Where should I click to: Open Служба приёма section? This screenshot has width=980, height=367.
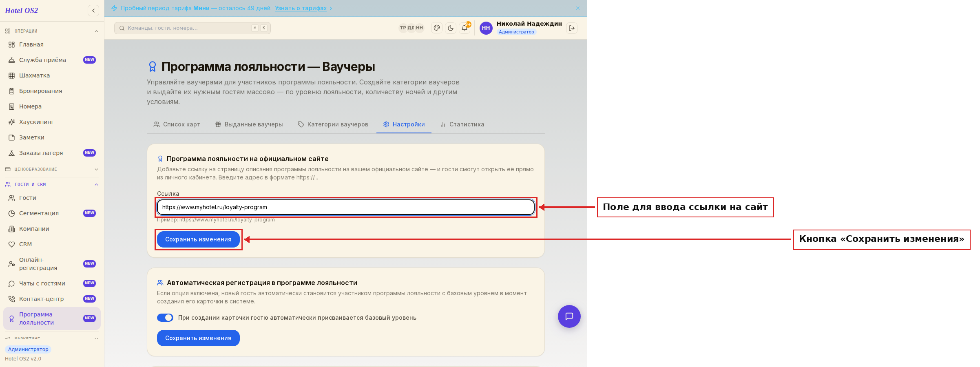point(52,60)
